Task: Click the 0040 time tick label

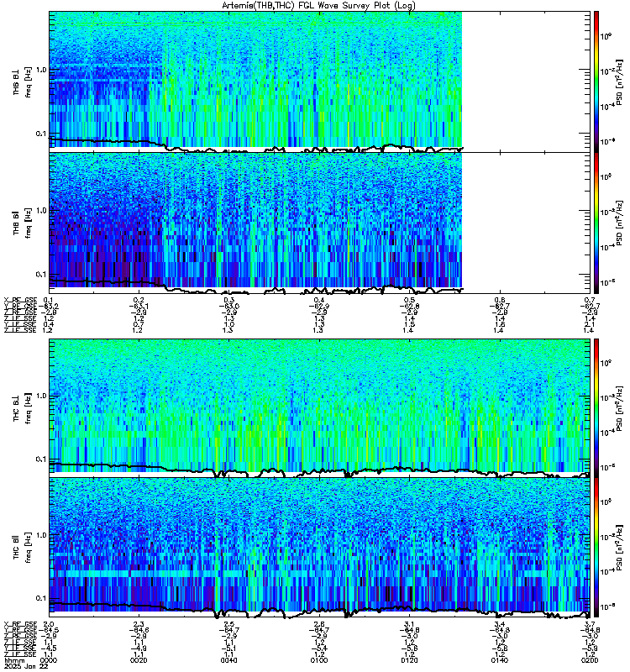Action: [x=228, y=660]
